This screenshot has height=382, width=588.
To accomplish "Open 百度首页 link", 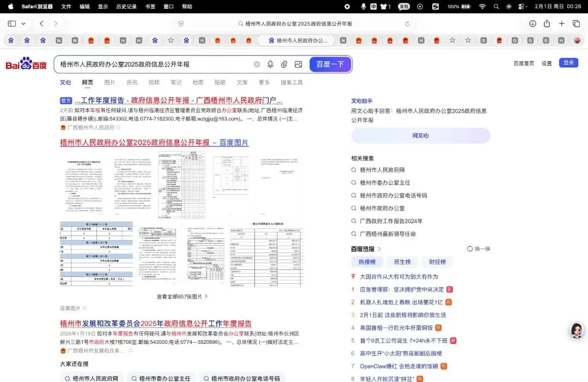I will coord(524,63).
